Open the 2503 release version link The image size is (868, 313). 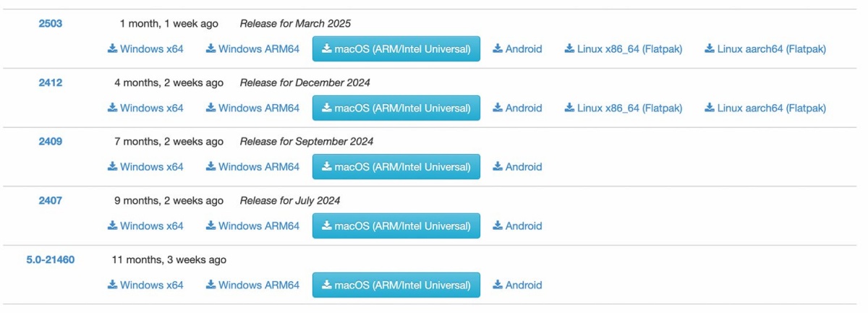coord(51,23)
